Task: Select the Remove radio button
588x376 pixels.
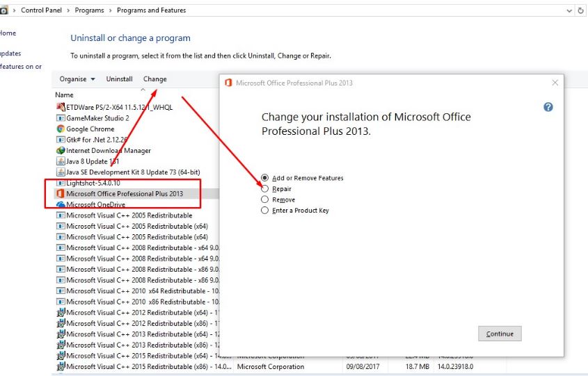Action: [x=264, y=199]
